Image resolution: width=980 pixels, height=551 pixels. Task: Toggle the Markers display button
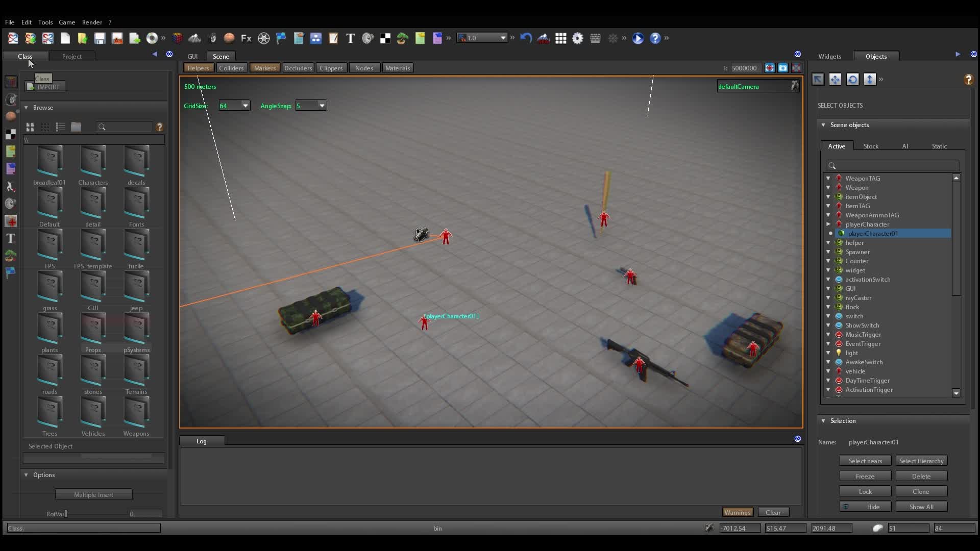pos(264,68)
